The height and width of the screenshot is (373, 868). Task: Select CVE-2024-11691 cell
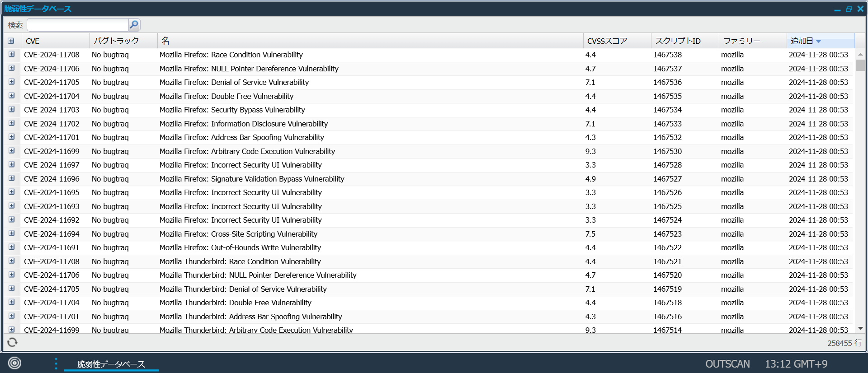coord(52,247)
